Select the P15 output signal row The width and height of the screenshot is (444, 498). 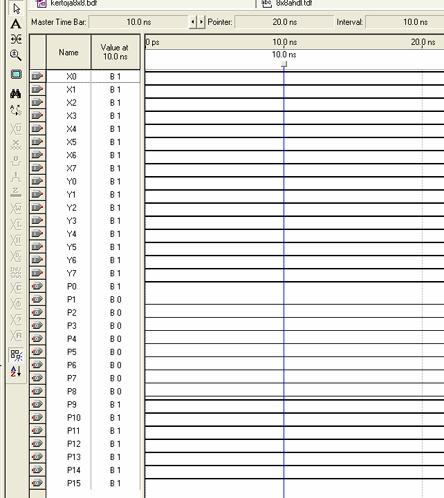tap(85, 483)
